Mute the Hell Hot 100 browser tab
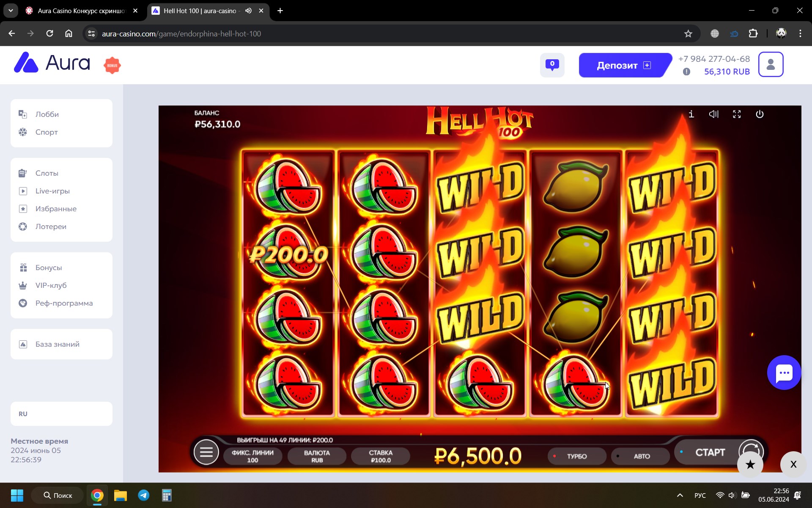Image resolution: width=812 pixels, height=508 pixels. [248, 11]
